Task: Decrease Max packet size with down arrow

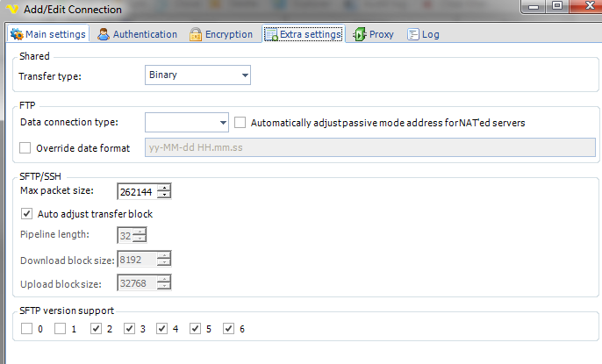Action: (164, 196)
